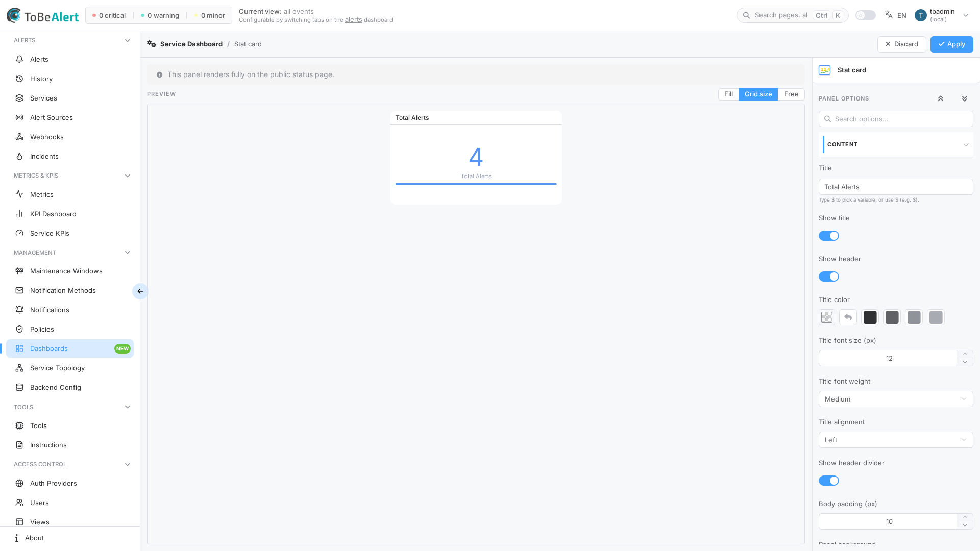Open Users people icon
Screen dimensions: 980x551
pos(19,503)
